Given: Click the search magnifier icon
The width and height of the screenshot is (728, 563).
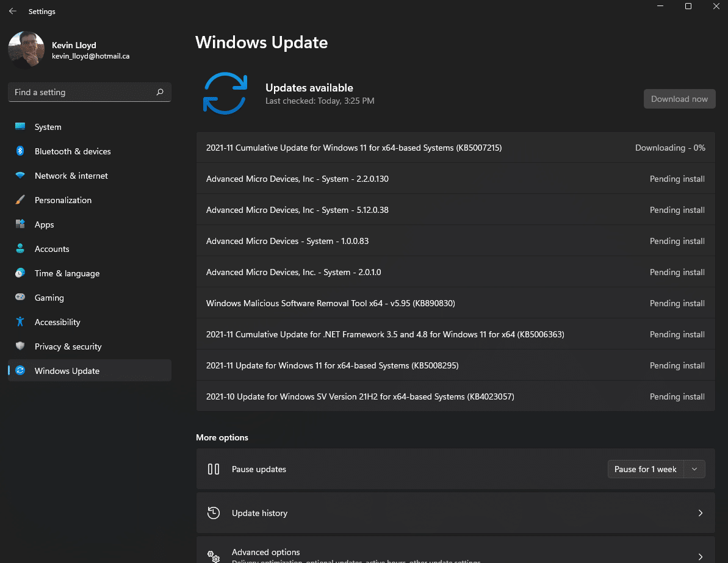Looking at the screenshot, I should point(160,92).
